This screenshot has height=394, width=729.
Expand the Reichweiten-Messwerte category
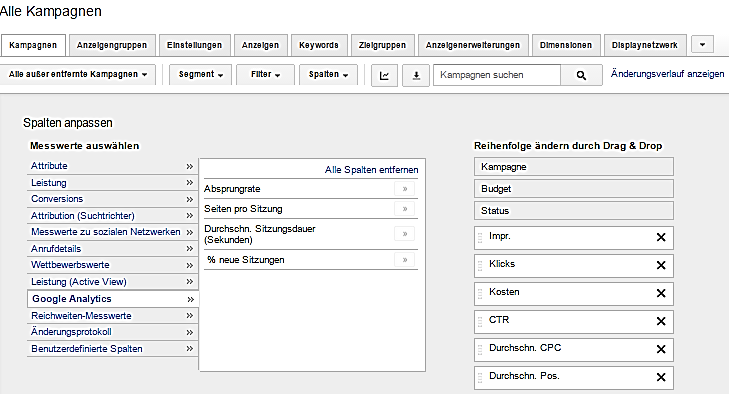[x=113, y=316]
